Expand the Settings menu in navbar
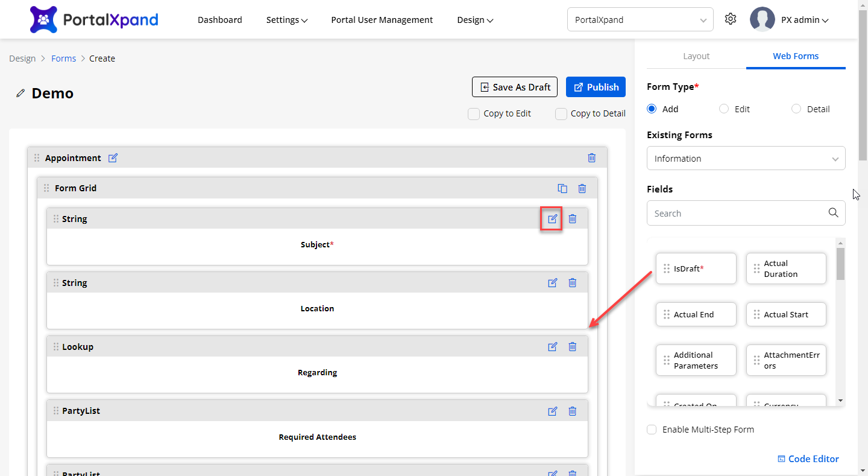The height and width of the screenshot is (476, 868). click(287, 20)
